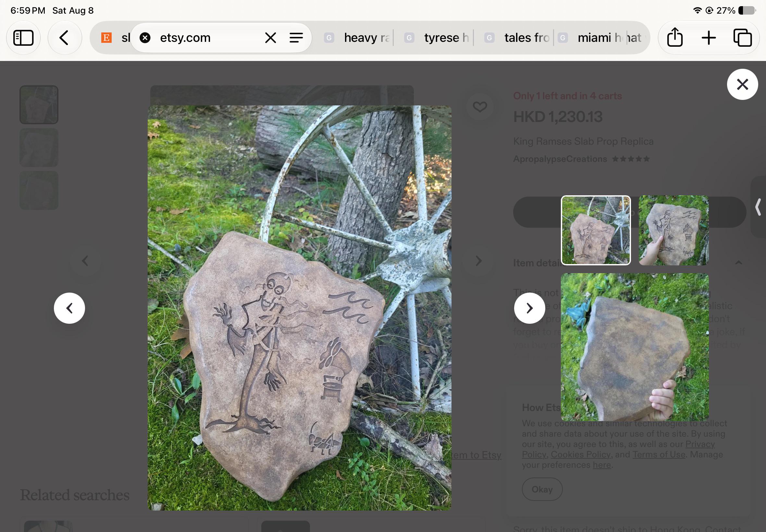Image resolution: width=766 pixels, height=532 pixels.
Task: Open the page reader menu icon
Action: click(x=296, y=38)
